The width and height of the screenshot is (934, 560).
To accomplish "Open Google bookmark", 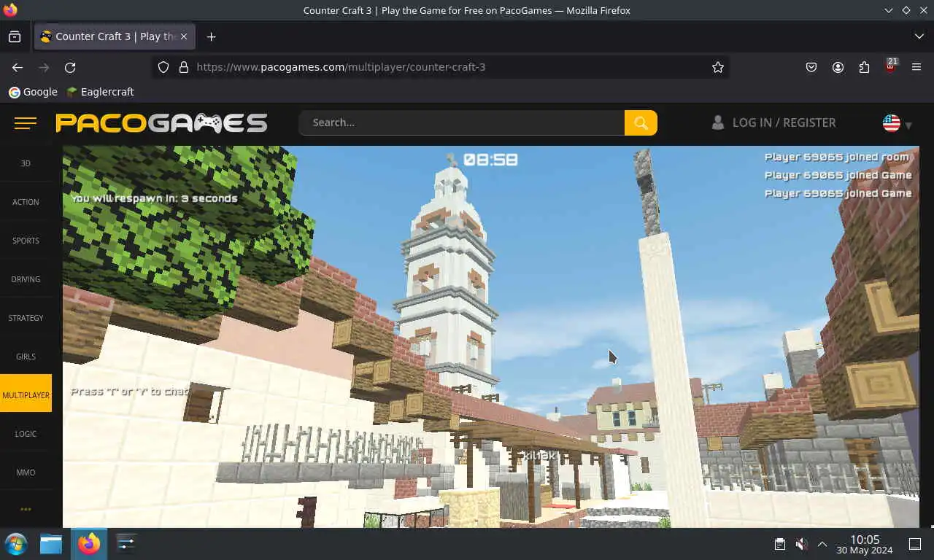I will tap(33, 92).
